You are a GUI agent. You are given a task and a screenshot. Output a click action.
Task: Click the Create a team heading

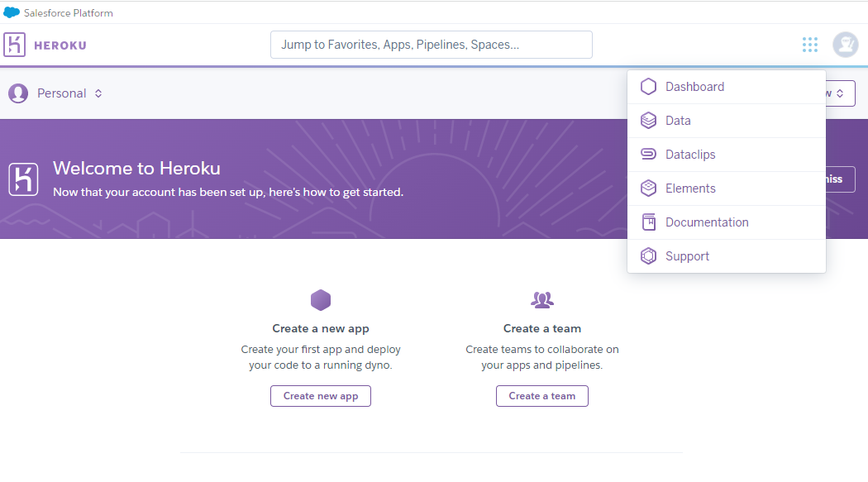click(542, 328)
